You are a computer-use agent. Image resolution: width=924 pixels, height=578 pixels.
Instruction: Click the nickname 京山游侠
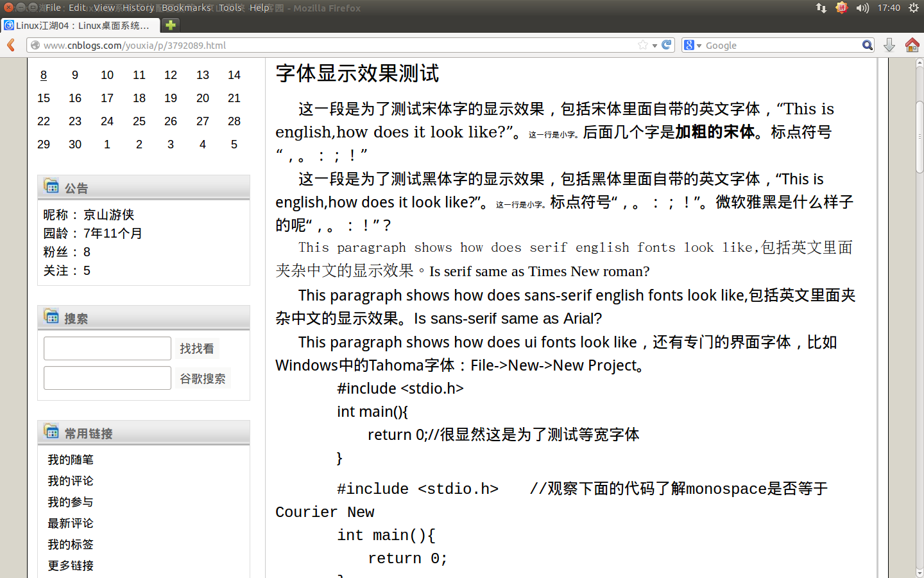pos(109,215)
